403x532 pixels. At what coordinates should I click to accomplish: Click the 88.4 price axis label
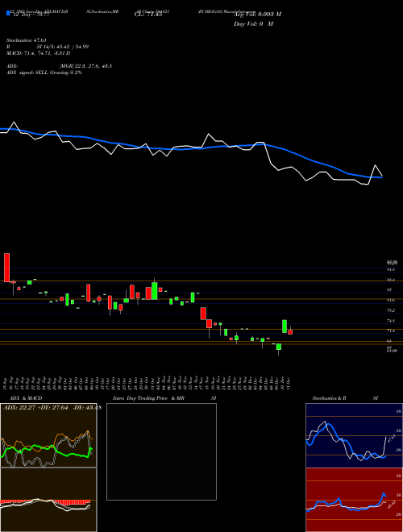point(391,280)
